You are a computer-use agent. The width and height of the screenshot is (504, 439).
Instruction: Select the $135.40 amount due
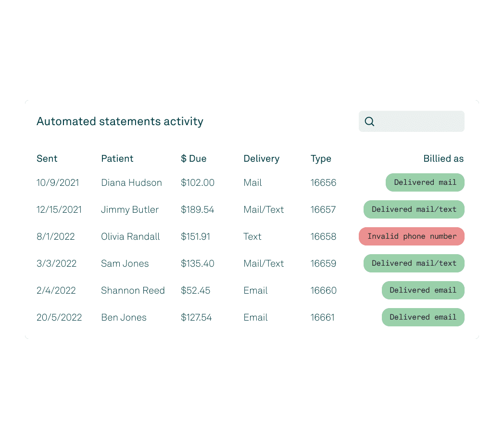pos(197,264)
